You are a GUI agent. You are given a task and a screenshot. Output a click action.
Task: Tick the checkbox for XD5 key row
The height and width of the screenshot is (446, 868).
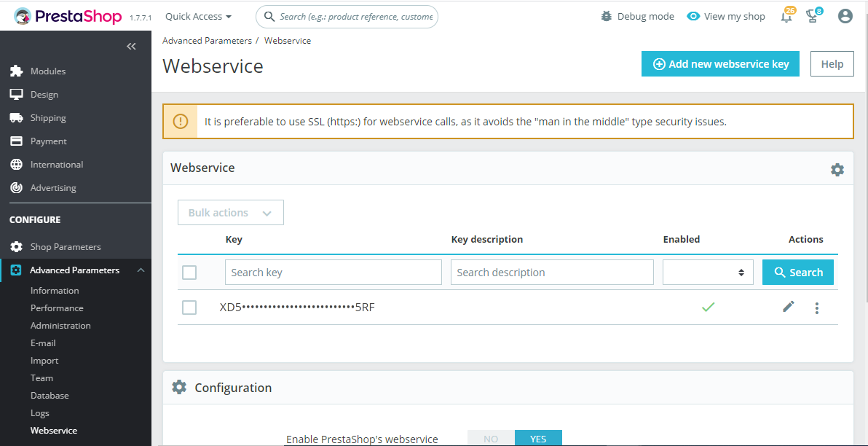point(189,308)
